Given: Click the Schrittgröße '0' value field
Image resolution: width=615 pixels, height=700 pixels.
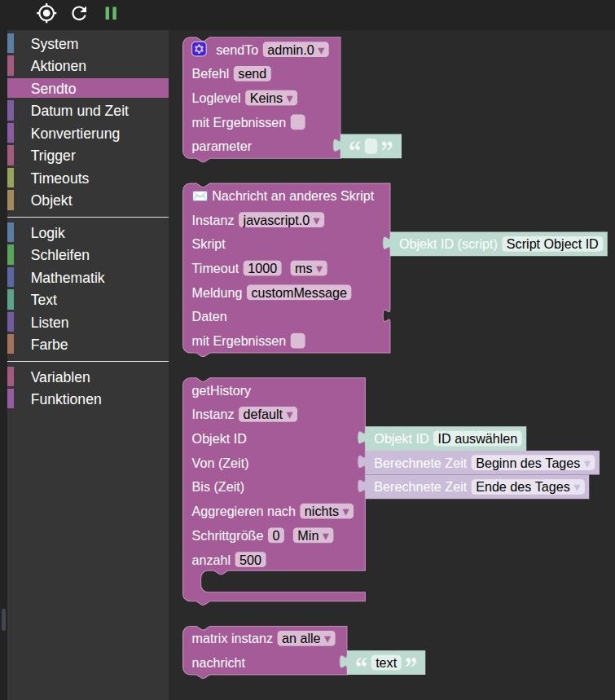Looking at the screenshot, I should [x=276, y=535].
